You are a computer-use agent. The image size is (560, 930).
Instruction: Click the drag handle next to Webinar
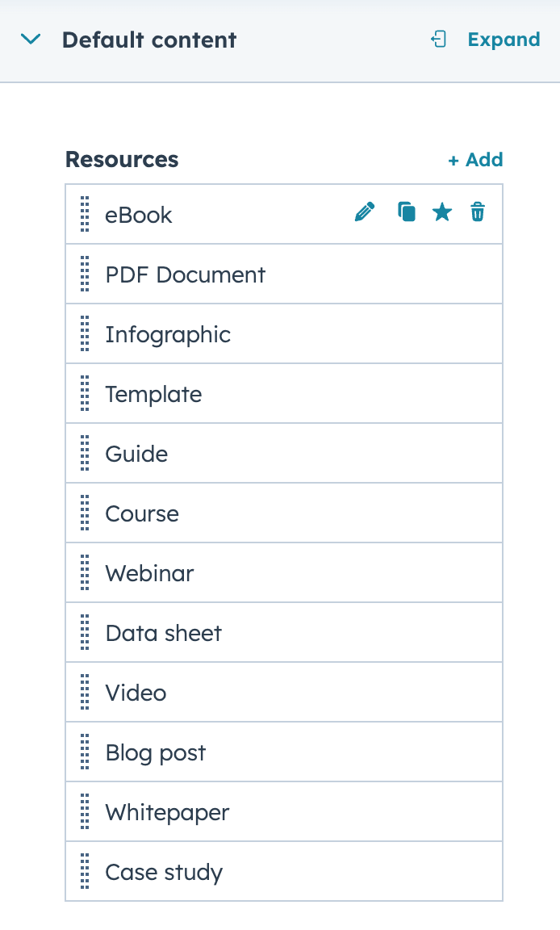coord(84,572)
